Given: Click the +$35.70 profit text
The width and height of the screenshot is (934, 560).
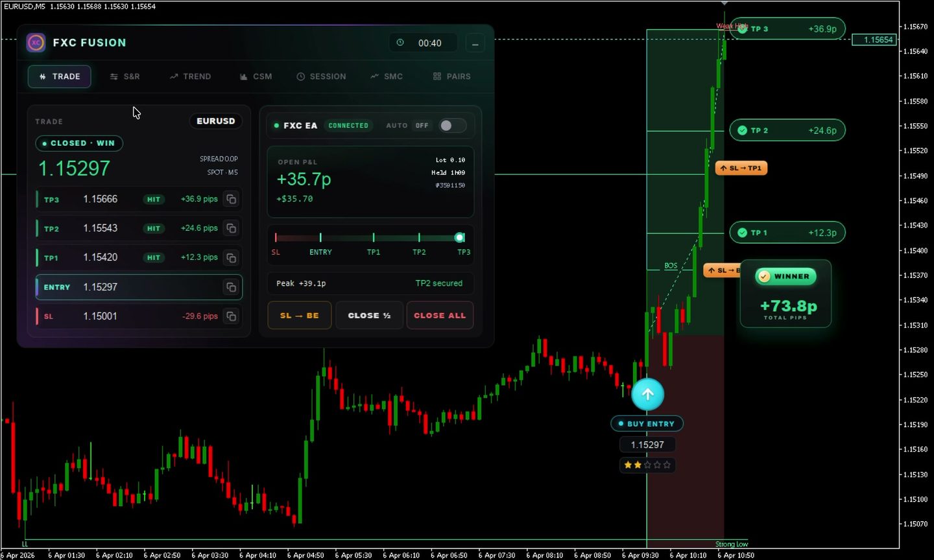Looking at the screenshot, I should click(294, 199).
